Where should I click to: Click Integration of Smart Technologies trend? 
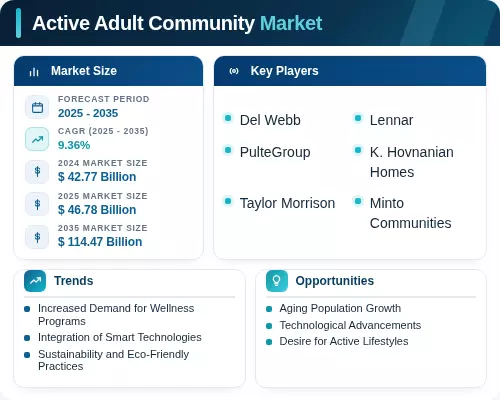click(x=120, y=337)
